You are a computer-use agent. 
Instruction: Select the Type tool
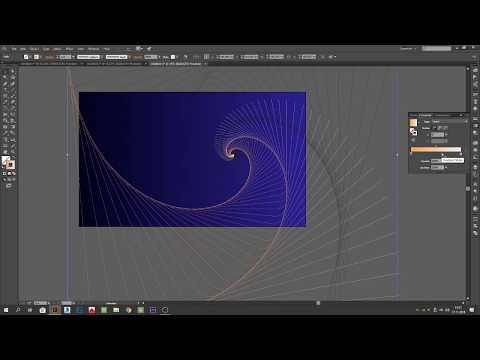(x=5, y=90)
